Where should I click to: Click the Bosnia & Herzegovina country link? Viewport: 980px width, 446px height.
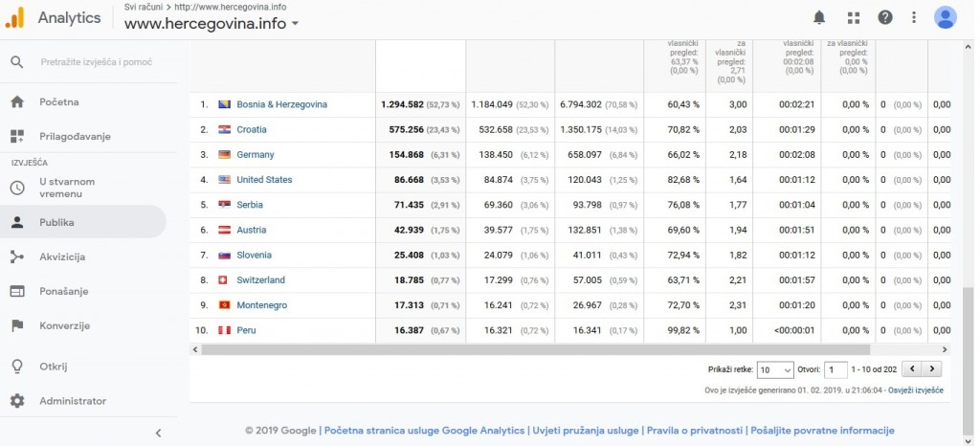pyautogui.click(x=282, y=104)
